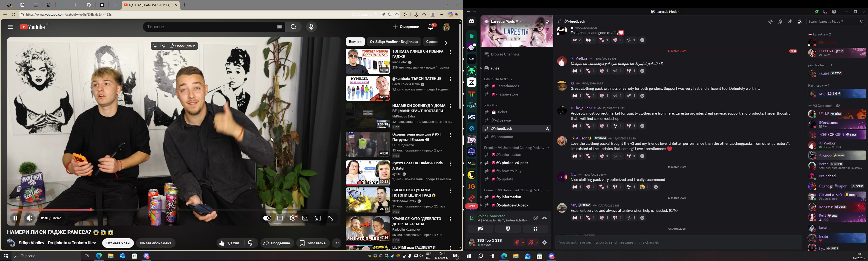Open Discord threads icon in channel header
The height and width of the screenshot is (261, 868).
(x=770, y=21)
